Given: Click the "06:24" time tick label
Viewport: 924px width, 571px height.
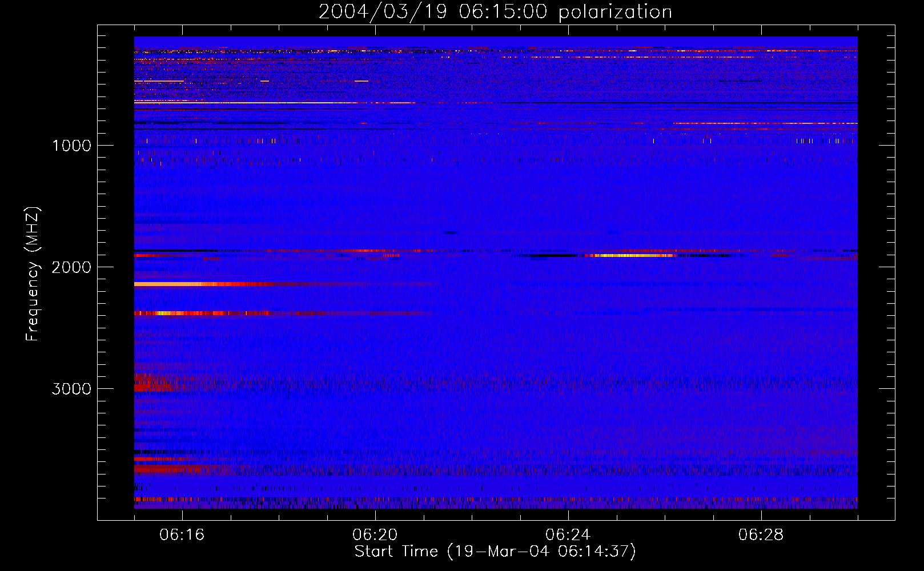Looking at the screenshot, I should (568, 535).
